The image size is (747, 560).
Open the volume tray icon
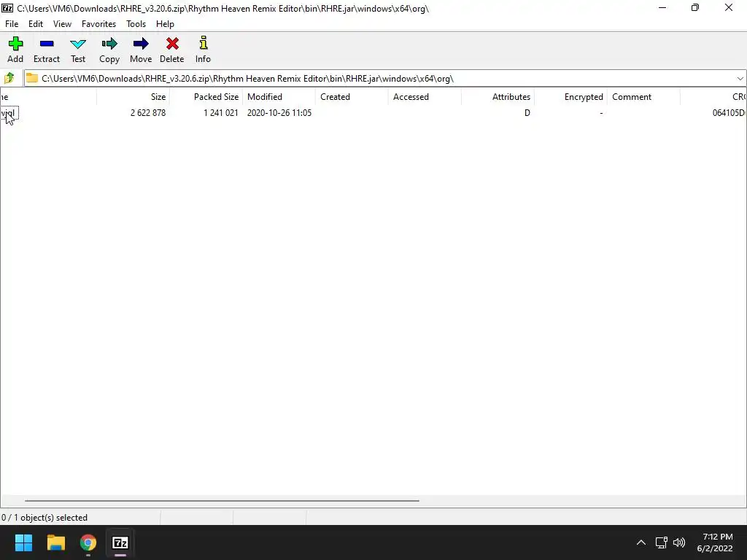point(679,542)
